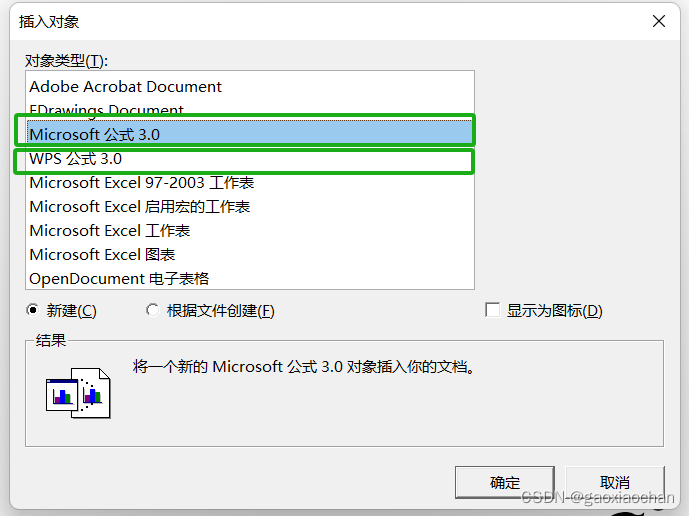Select OpenDocument 电子表格 entry
This screenshot has height=516, width=689.
pos(250,278)
